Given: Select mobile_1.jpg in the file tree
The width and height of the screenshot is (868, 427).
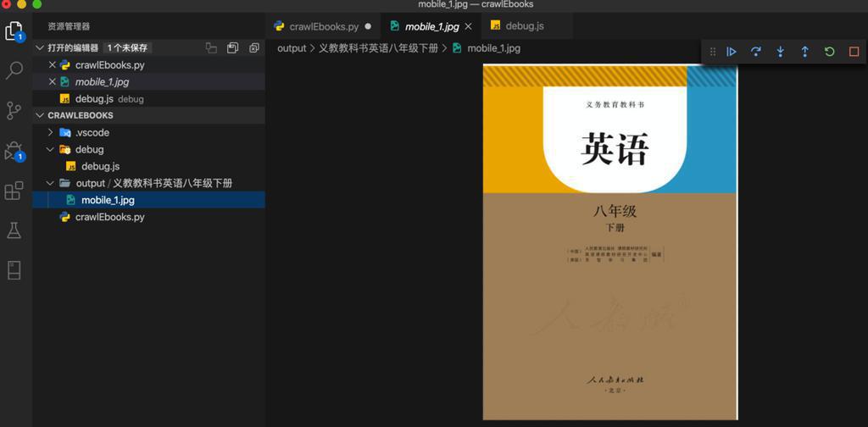Looking at the screenshot, I should pyautogui.click(x=148, y=200).
